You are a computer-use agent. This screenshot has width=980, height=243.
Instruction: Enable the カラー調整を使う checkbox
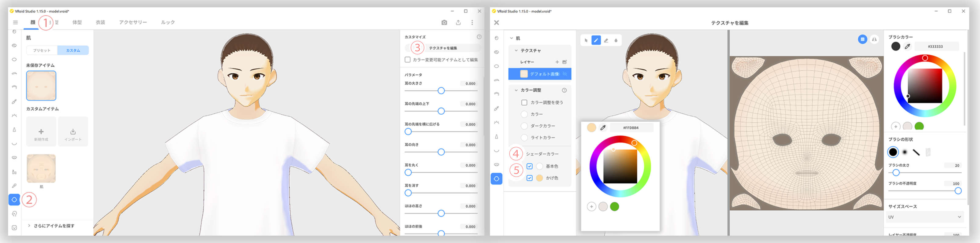coord(524,102)
